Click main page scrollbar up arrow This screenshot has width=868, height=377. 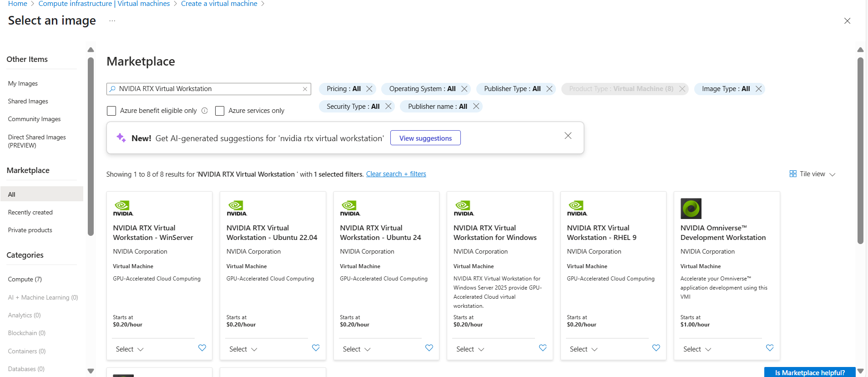[860, 50]
